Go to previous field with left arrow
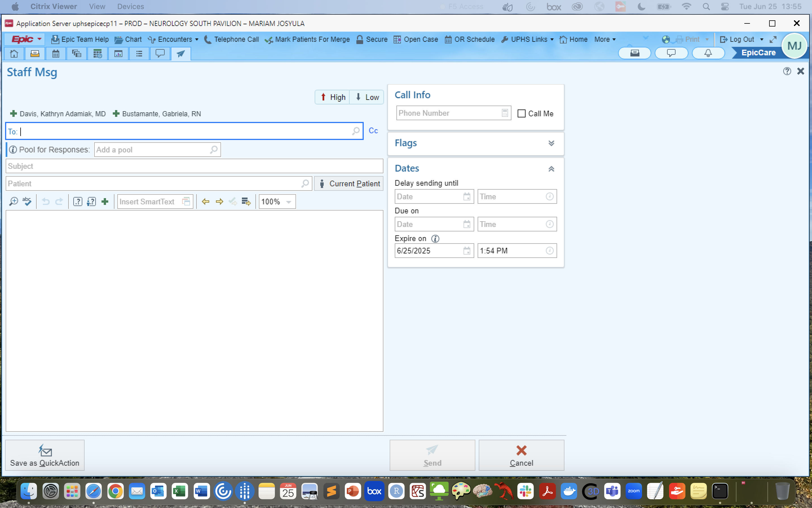Viewport: 812px width, 508px height. pyautogui.click(x=206, y=202)
